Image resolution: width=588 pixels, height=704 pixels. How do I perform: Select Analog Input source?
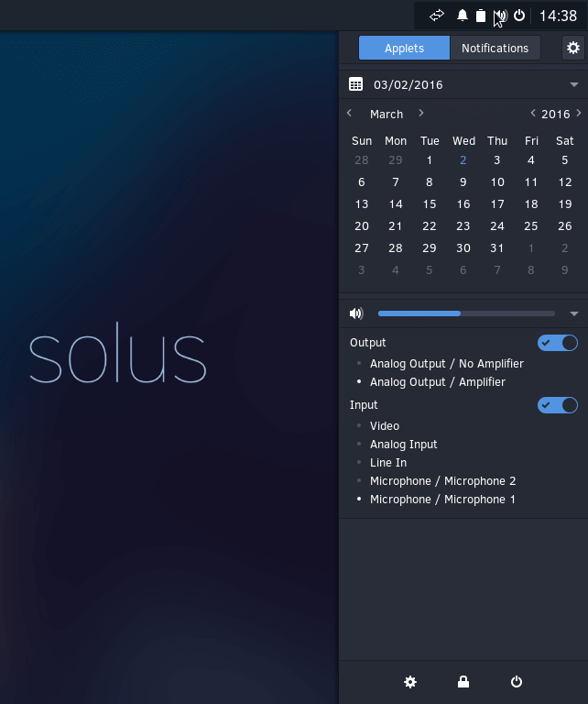tap(404, 445)
